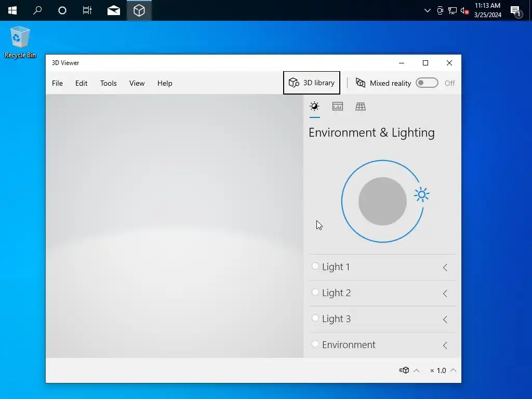The image size is (532, 399).
Task: Enable the Light 2 radio toggle
Action: [x=315, y=292]
